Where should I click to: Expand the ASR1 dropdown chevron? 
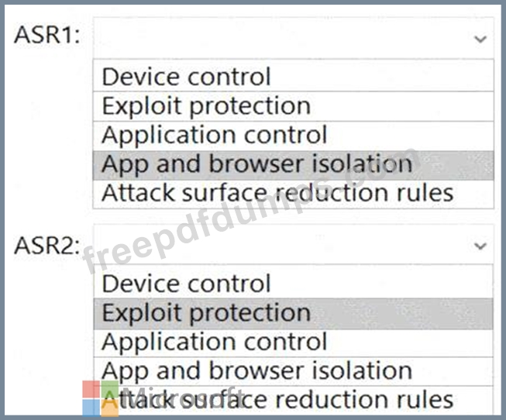(x=480, y=39)
